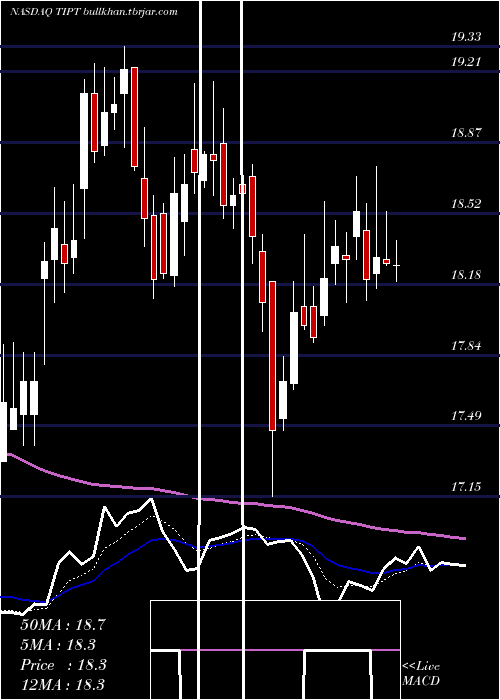Click the 18.52 price level label

coord(466,204)
